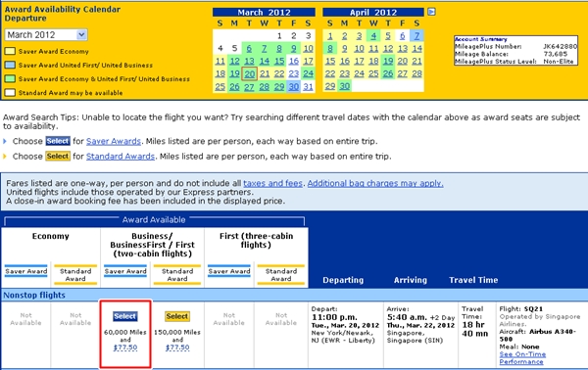Click Additional bag charges may apply link
Image resolution: width=588 pixels, height=370 pixels.
click(x=375, y=183)
